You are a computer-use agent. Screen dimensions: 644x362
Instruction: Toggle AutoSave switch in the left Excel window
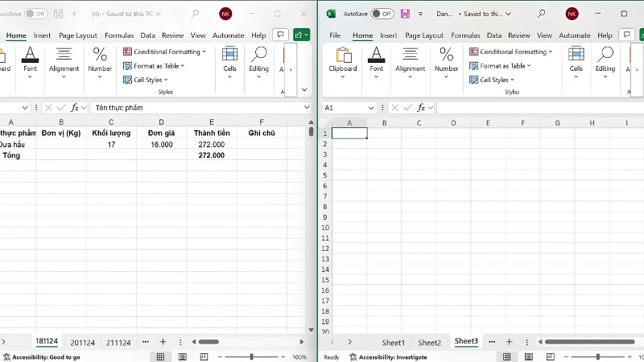tap(35, 14)
